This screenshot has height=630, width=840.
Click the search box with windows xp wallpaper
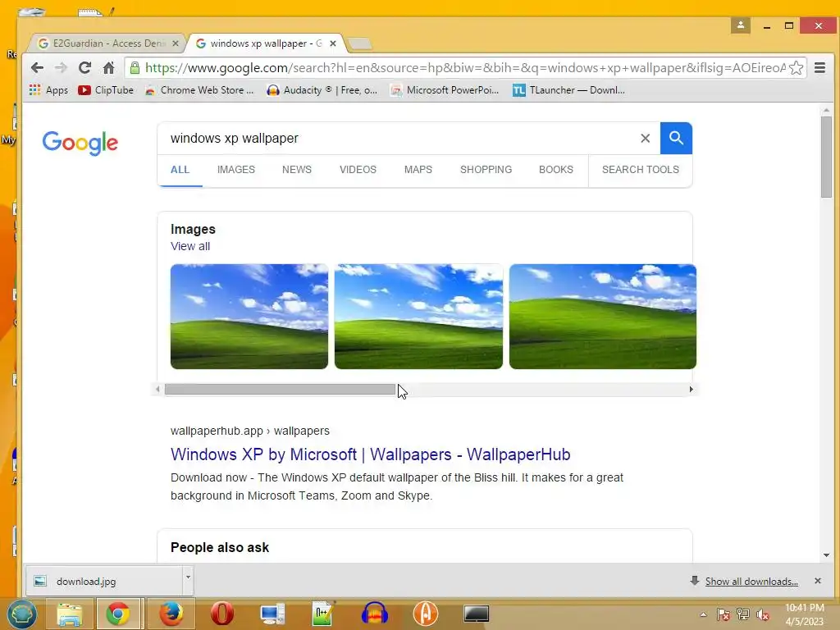point(399,138)
